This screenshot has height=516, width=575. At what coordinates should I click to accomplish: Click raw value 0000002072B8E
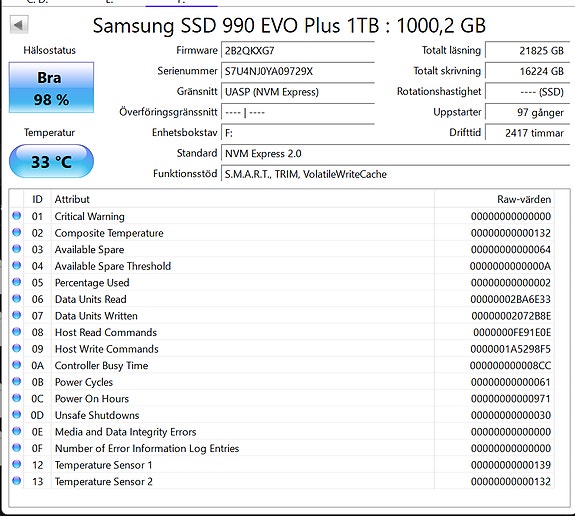point(511,316)
